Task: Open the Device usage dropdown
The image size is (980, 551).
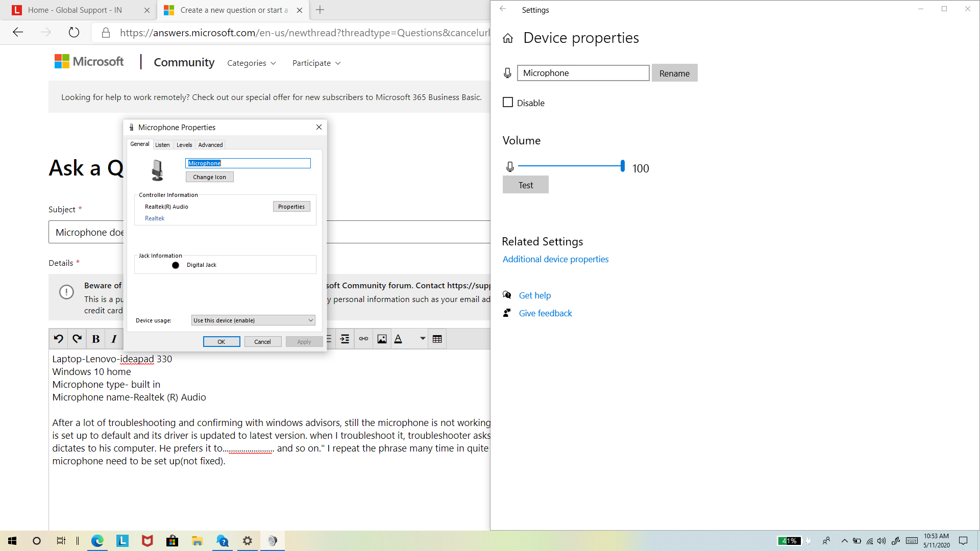Action: coord(253,320)
